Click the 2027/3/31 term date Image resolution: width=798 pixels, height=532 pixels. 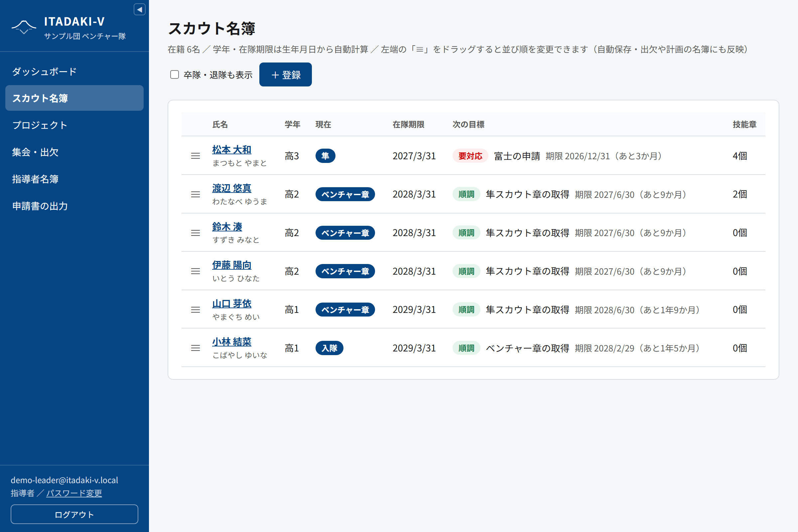pyautogui.click(x=414, y=156)
